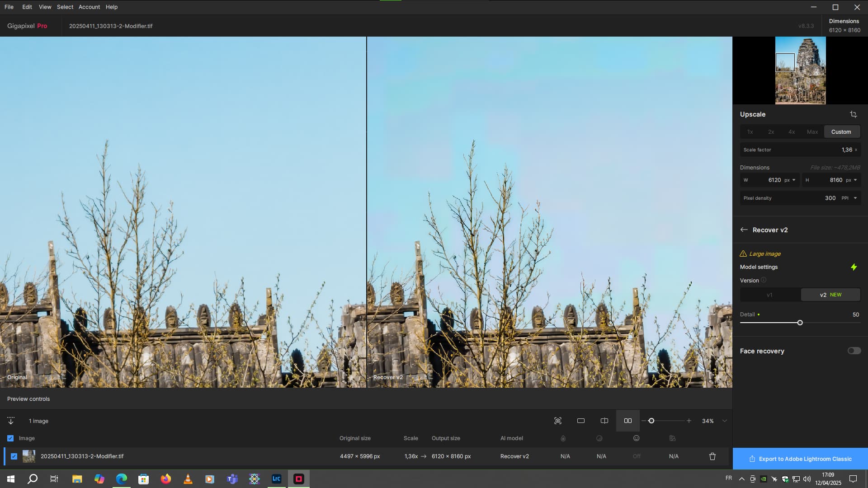
Task: Toggle the Face recovery switch
Action: click(x=854, y=351)
